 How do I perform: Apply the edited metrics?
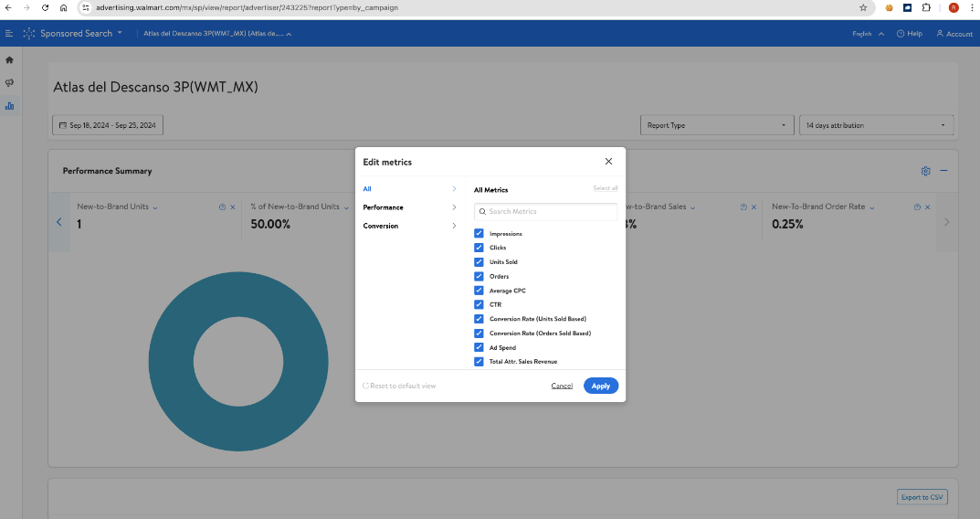(601, 386)
